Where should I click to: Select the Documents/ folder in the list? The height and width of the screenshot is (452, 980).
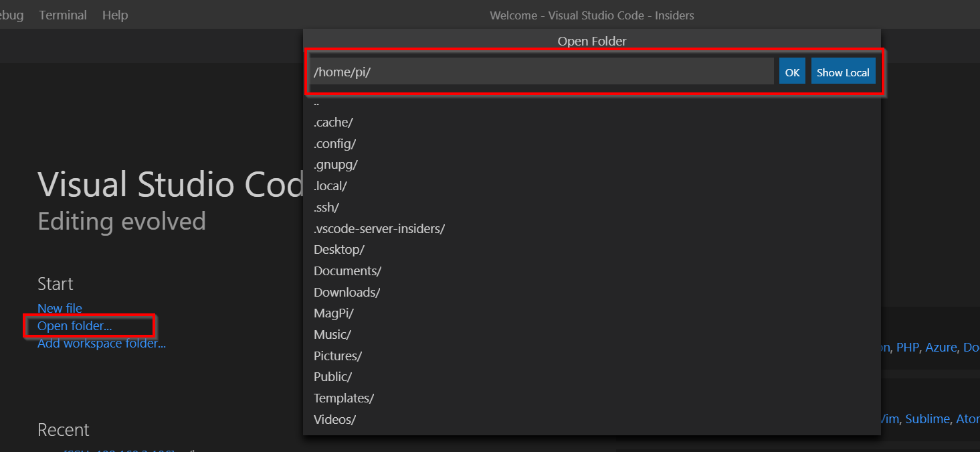[x=347, y=271]
